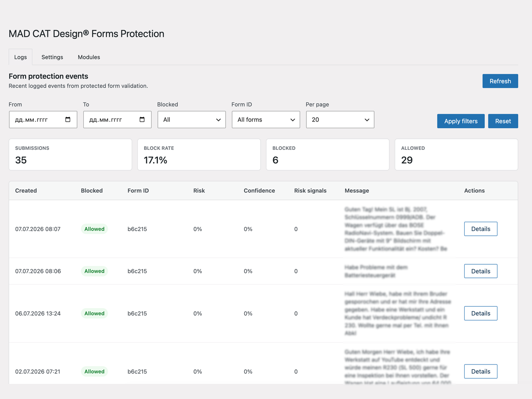Click the Actions column header
532x399 pixels.
click(x=474, y=191)
